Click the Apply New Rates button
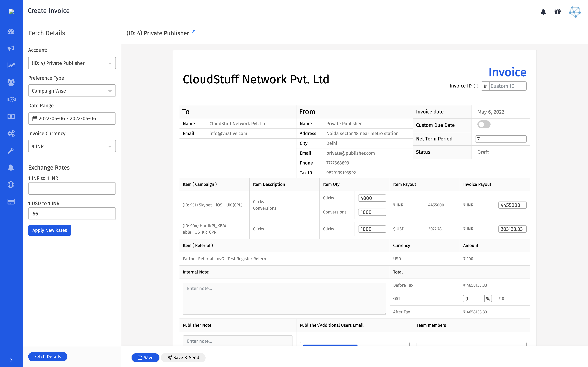Screen dimensions: 588x367 [x=50, y=230]
